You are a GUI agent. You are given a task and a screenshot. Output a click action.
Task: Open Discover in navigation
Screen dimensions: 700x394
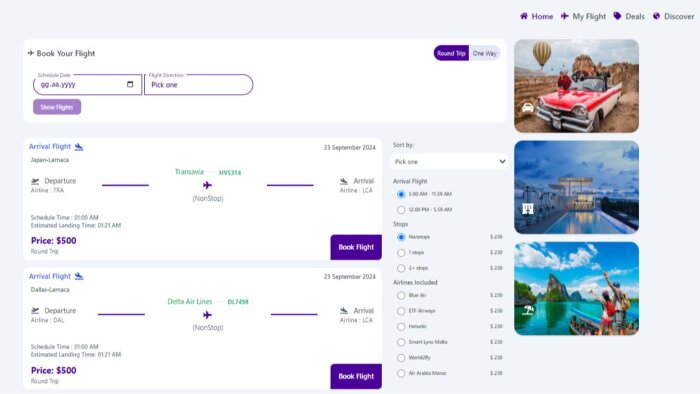(674, 17)
